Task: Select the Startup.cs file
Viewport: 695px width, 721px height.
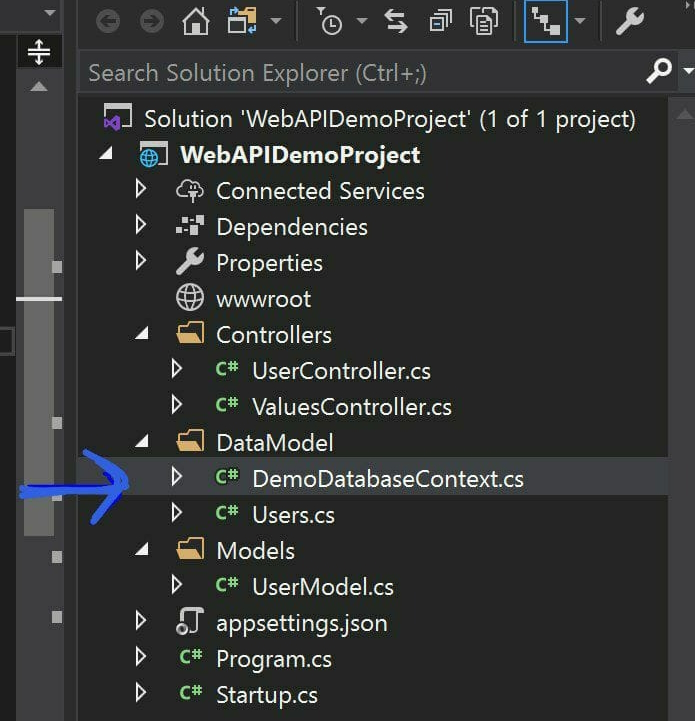Action: tap(267, 695)
